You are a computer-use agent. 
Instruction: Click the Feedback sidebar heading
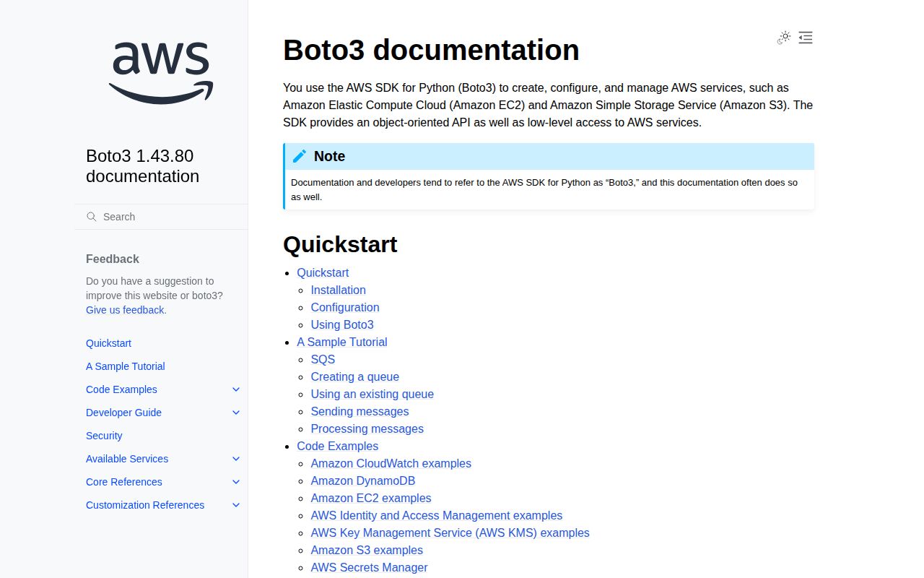(x=113, y=259)
